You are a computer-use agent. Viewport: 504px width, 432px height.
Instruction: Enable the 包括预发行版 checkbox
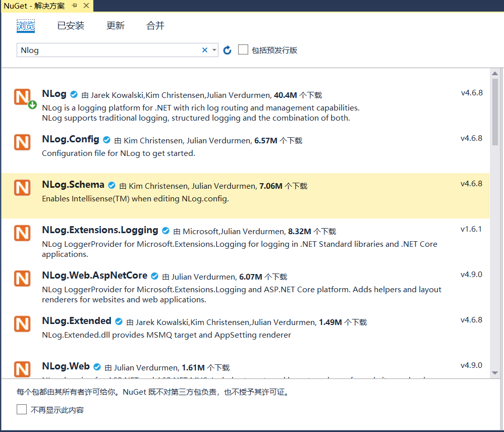(243, 50)
